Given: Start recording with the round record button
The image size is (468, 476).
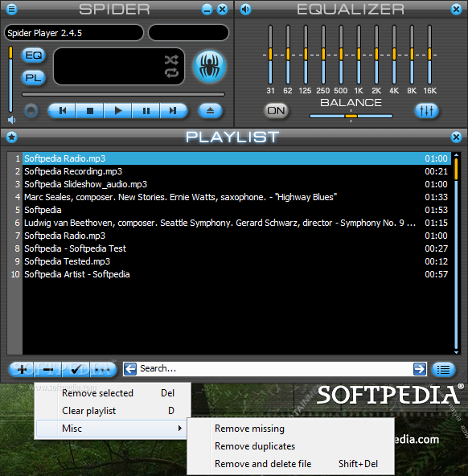Looking at the screenshot, I should click(31, 111).
